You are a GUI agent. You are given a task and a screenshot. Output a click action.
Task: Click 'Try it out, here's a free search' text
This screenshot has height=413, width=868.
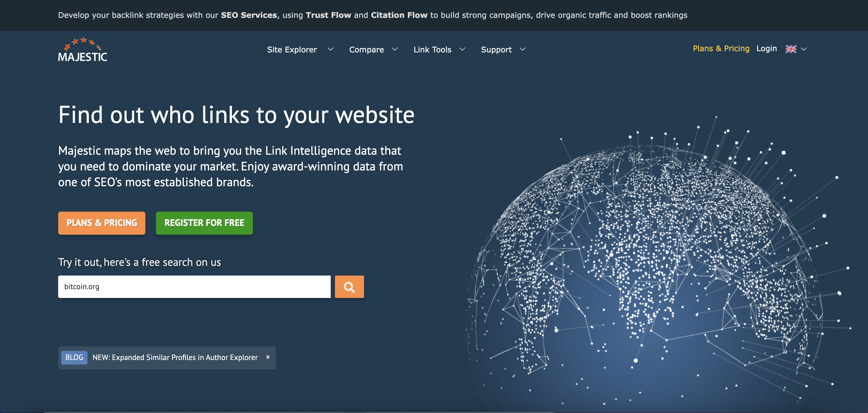point(140,263)
